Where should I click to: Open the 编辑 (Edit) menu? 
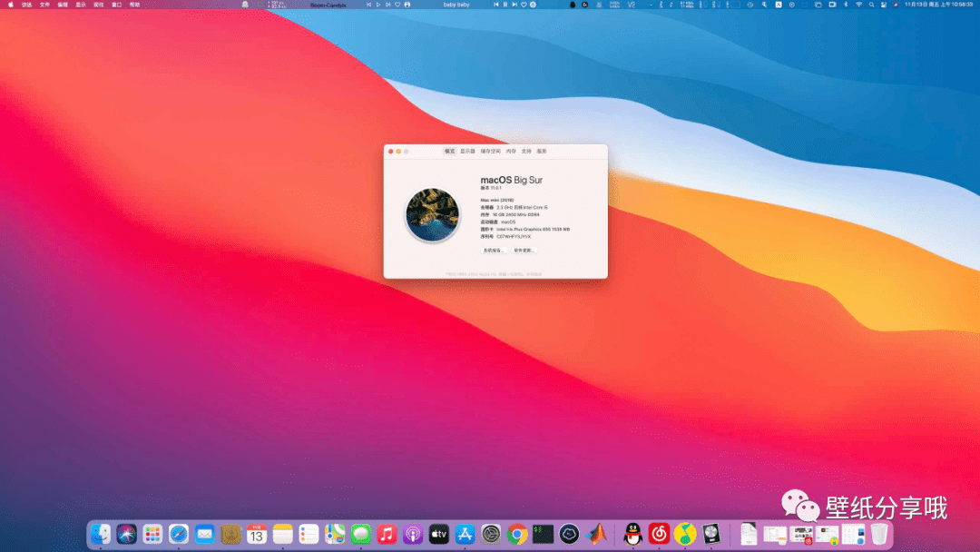pos(64,5)
